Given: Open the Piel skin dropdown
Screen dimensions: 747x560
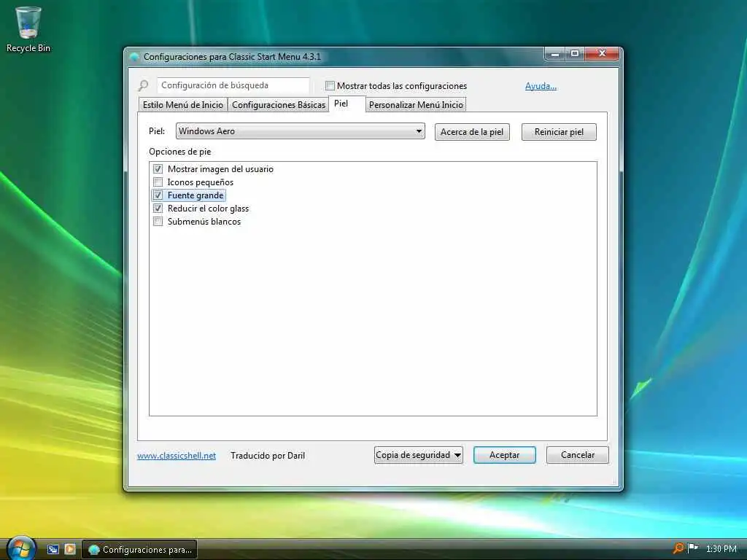Looking at the screenshot, I should (300, 131).
